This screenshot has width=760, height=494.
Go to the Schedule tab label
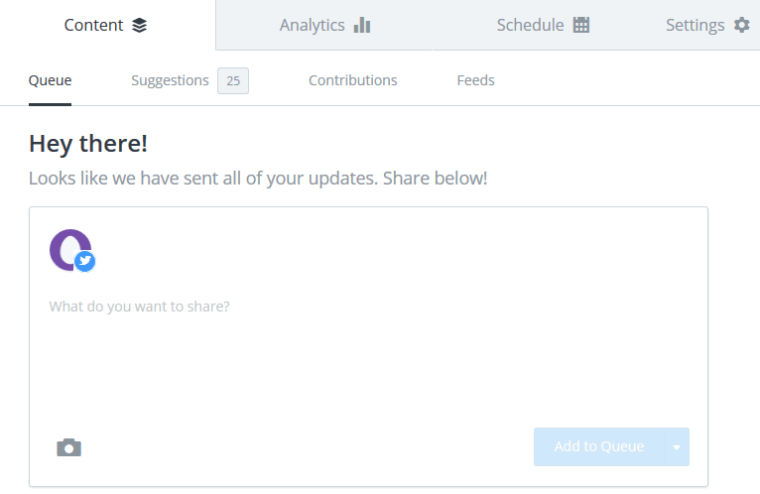[530, 25]
